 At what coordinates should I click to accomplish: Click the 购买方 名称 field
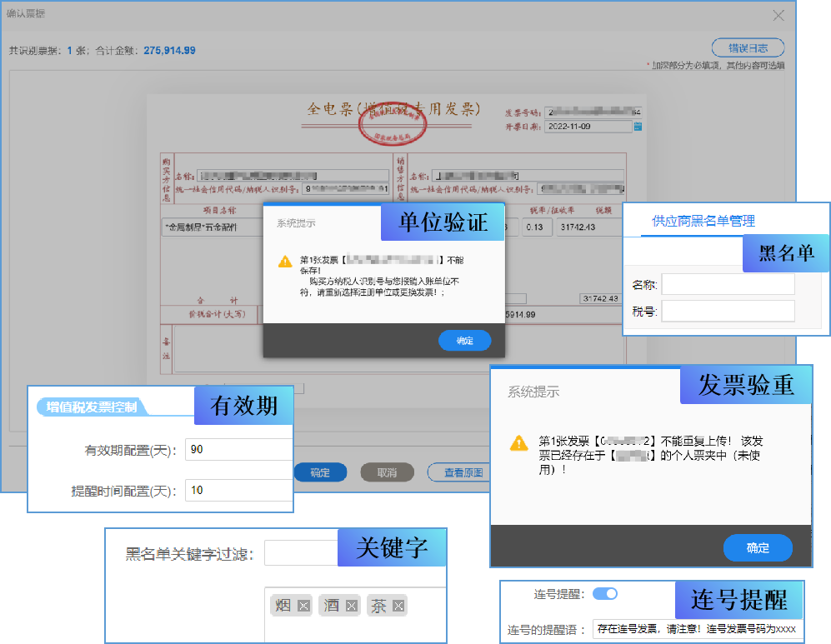tap(293, 175)
